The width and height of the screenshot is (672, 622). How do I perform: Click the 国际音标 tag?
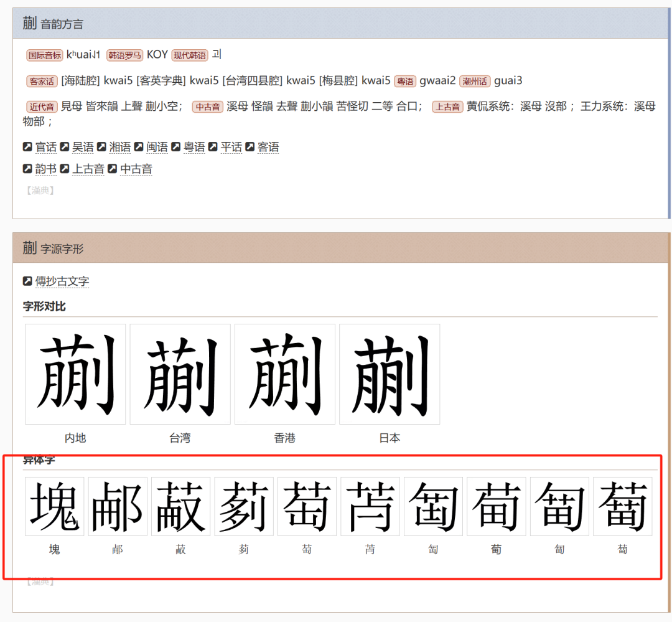[45, 55]
